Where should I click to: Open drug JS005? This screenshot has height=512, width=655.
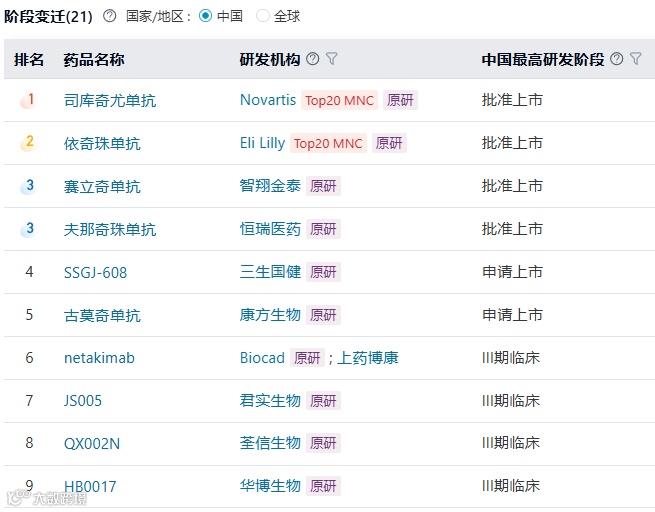point(83,401)
